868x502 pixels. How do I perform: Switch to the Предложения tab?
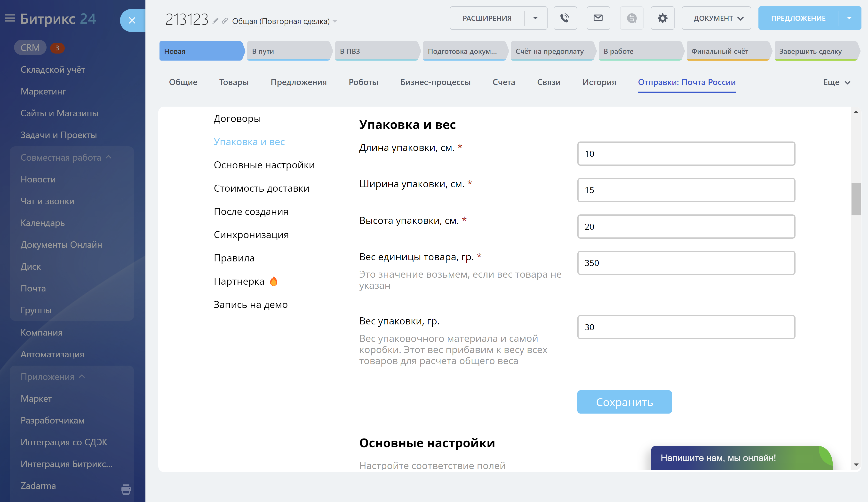click(299, 82)
